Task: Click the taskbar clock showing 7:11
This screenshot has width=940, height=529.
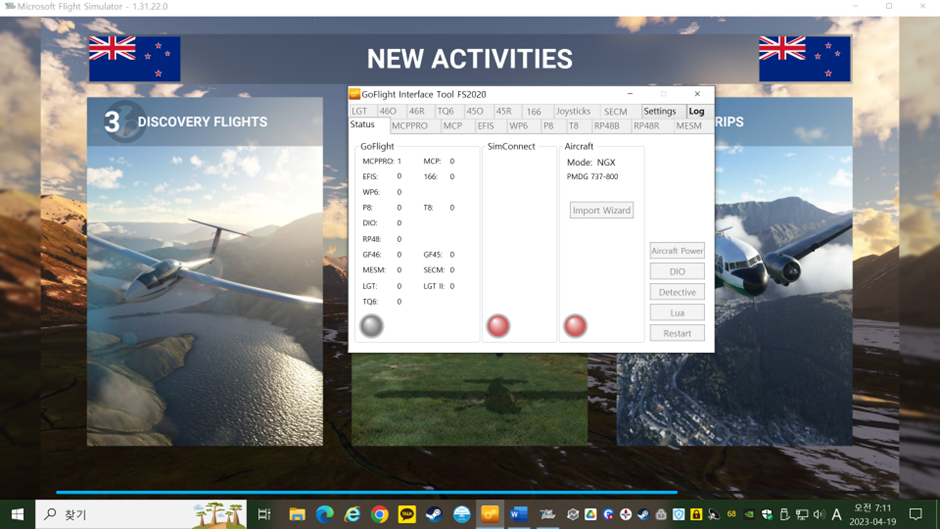Action: [x=872, y=515]
